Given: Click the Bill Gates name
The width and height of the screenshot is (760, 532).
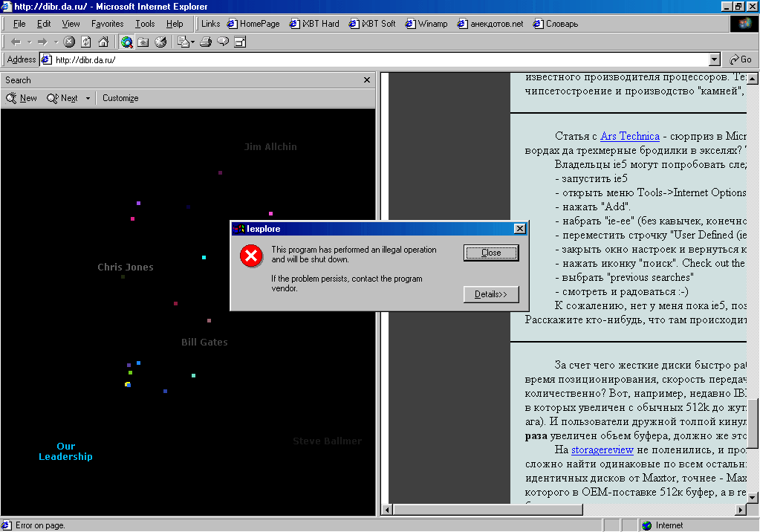Looking at the screenshot, I should coord(204,343).
